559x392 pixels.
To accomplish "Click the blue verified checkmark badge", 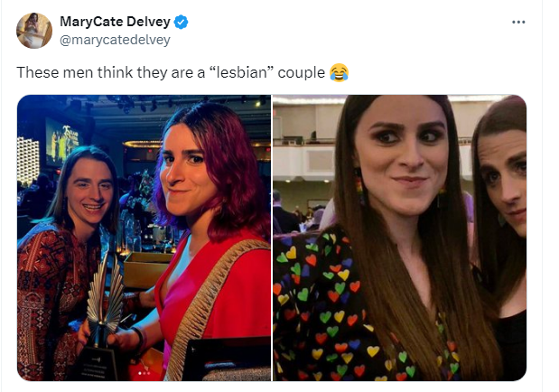I will click(x=181, y=22).
